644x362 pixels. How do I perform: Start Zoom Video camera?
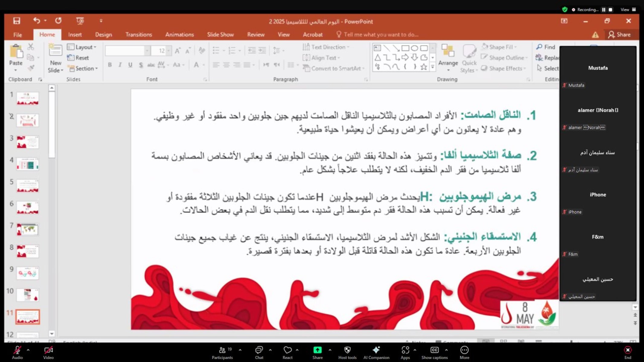(48, 352)
